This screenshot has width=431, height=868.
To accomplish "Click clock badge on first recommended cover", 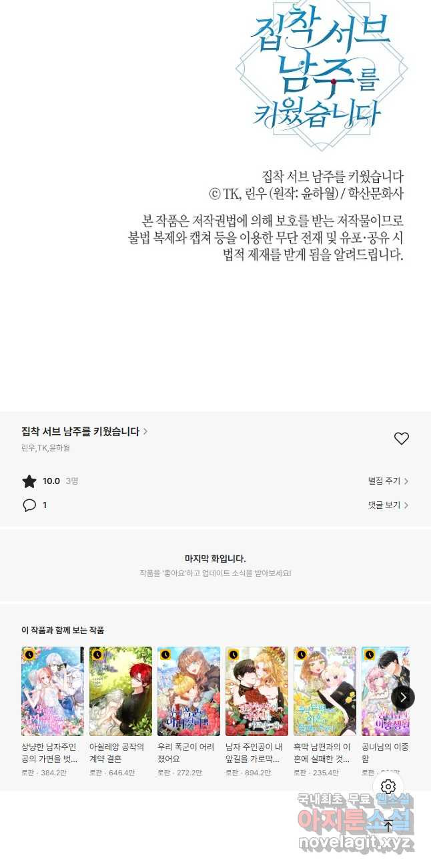I will pos(29,655).
